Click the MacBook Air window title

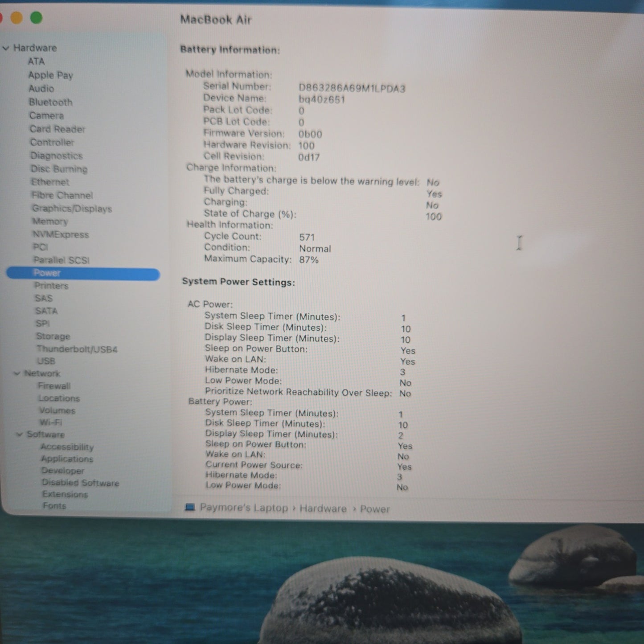point(216,20)
